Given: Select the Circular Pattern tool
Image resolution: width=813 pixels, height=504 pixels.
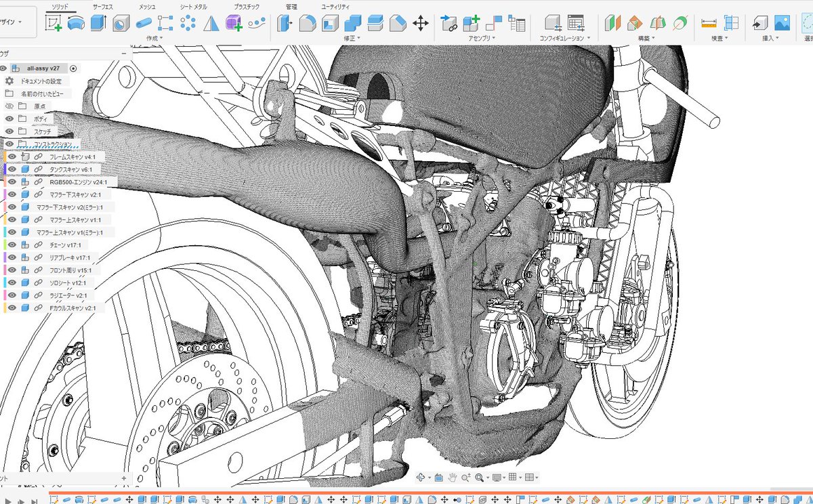Looking at the screenshot, I should pos(188,24).
